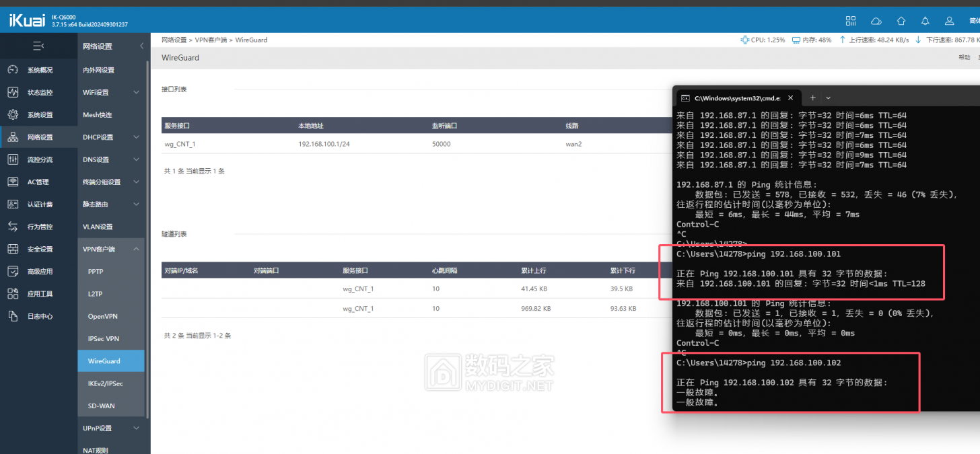Click the home icon in top bar

[x=901, y=21]
